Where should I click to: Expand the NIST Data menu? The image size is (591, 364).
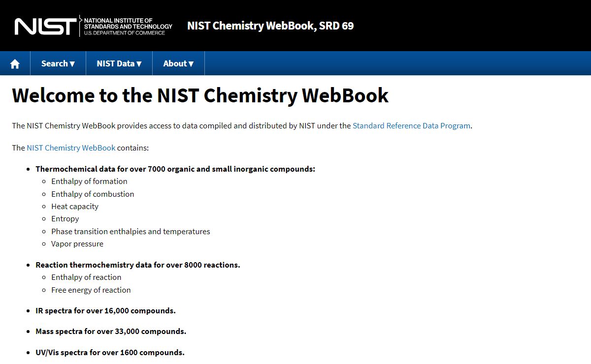(x=119, y=63)
